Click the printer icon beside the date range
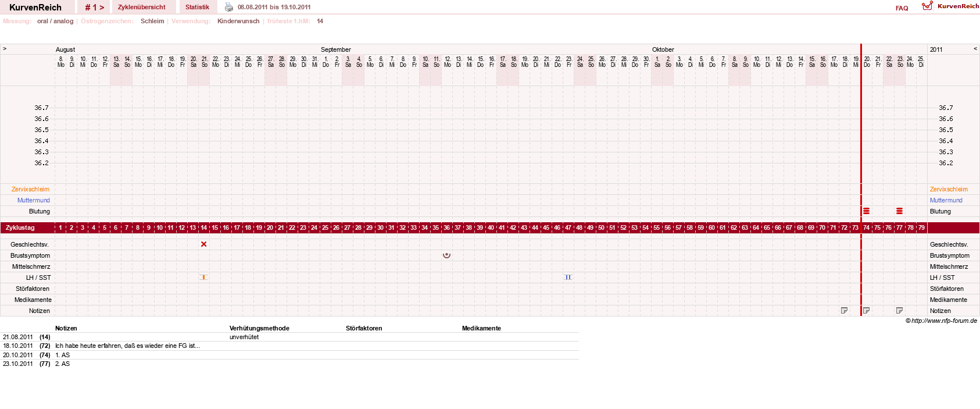Screen dimensions: 980x409 (x=229, y=7)
